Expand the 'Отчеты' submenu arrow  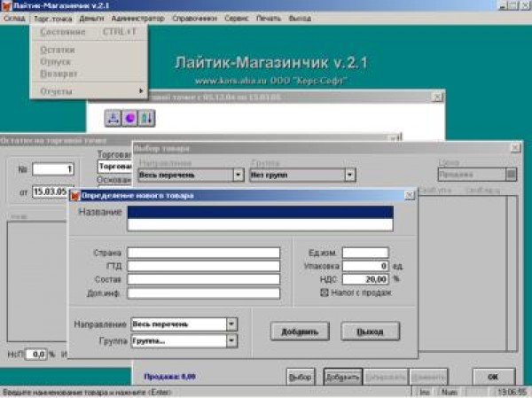[139, 91]
